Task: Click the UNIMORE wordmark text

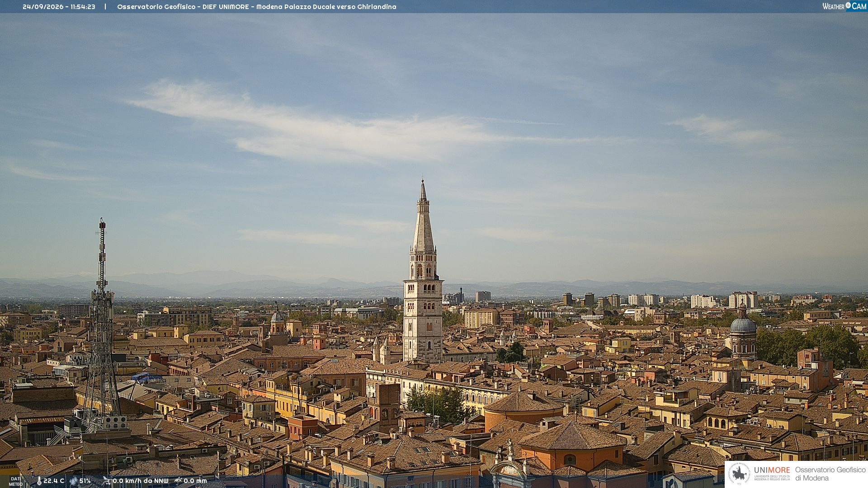Action: click(x=772, y=470)
